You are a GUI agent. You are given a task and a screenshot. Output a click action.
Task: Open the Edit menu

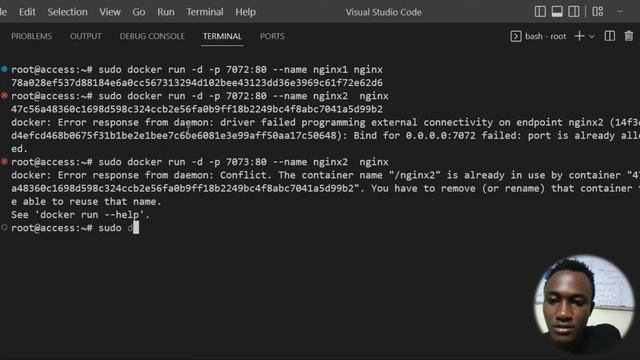27,12
